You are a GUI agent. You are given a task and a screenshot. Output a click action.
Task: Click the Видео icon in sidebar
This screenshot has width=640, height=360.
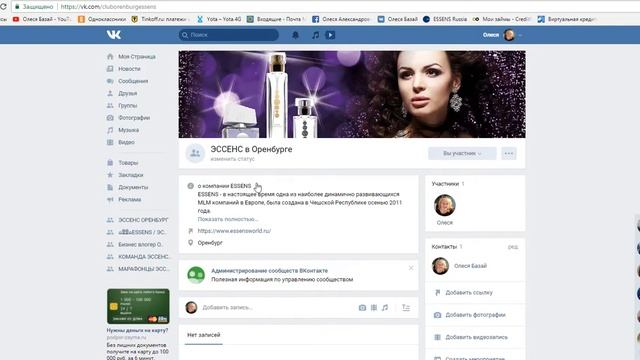(x=110, y=142)
